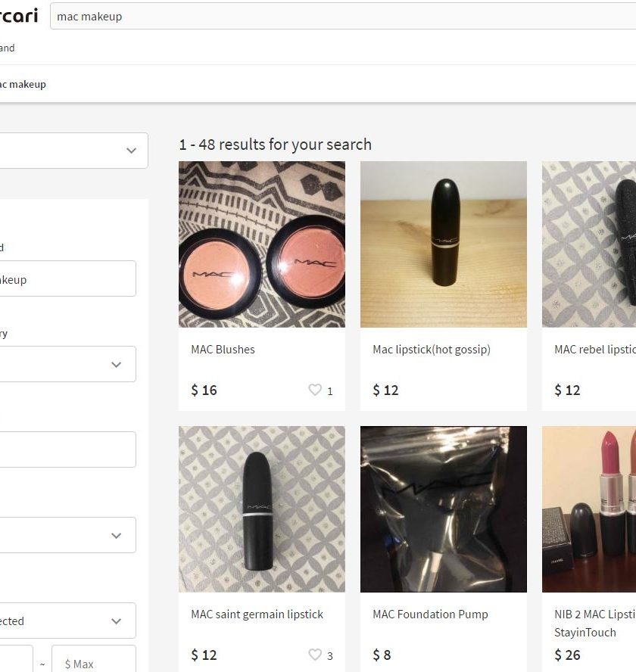Like the MAC Blushes listing heart
The height and width of the screenshot is (672, 636).
click(x=315, y=390)
